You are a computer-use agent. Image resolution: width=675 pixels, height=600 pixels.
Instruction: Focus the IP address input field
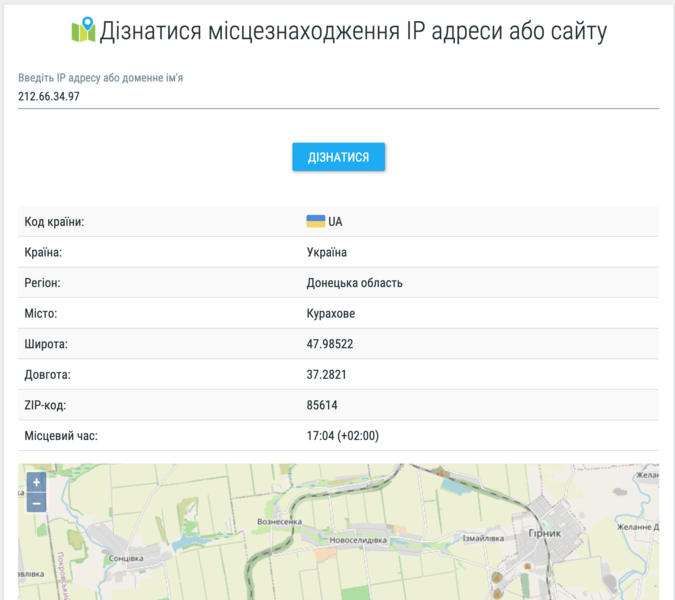point(338,97)
